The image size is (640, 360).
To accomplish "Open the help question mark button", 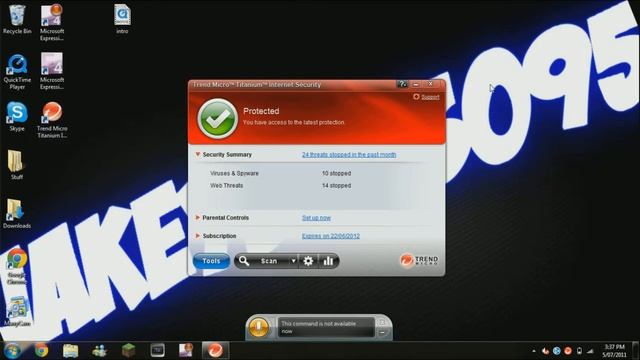I will tap(402, 84).
